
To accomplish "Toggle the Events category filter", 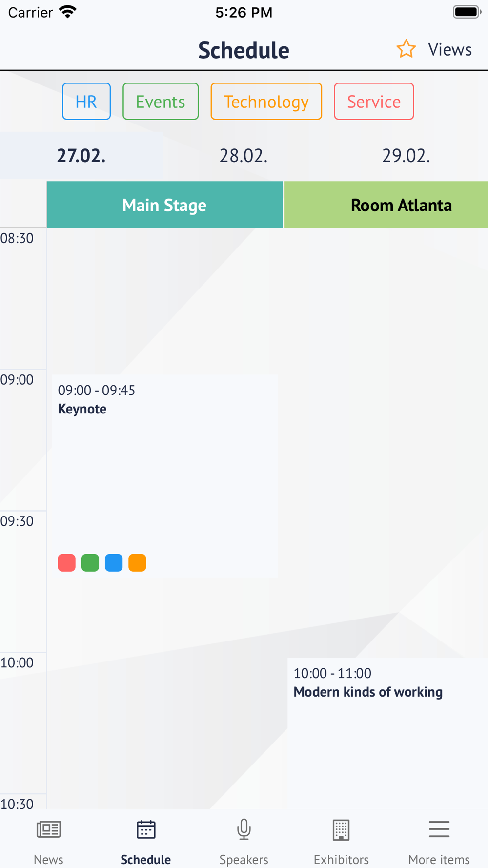I will 161,102.
